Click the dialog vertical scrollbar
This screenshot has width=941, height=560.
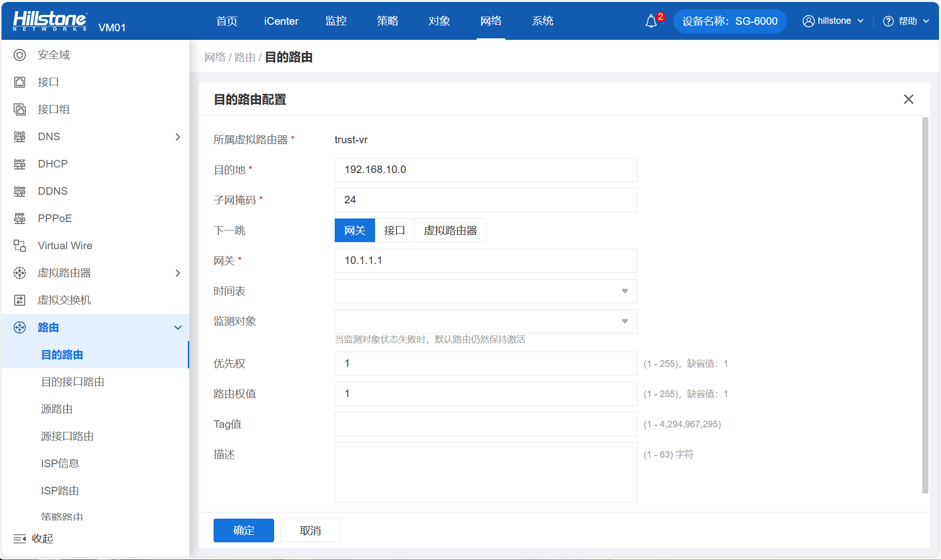click(925, 305)
